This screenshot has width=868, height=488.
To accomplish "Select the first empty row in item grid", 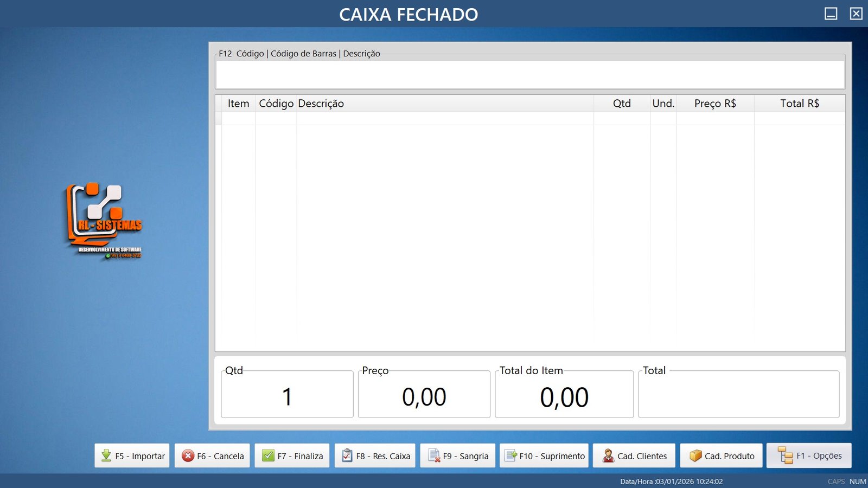I will point(445,118).
